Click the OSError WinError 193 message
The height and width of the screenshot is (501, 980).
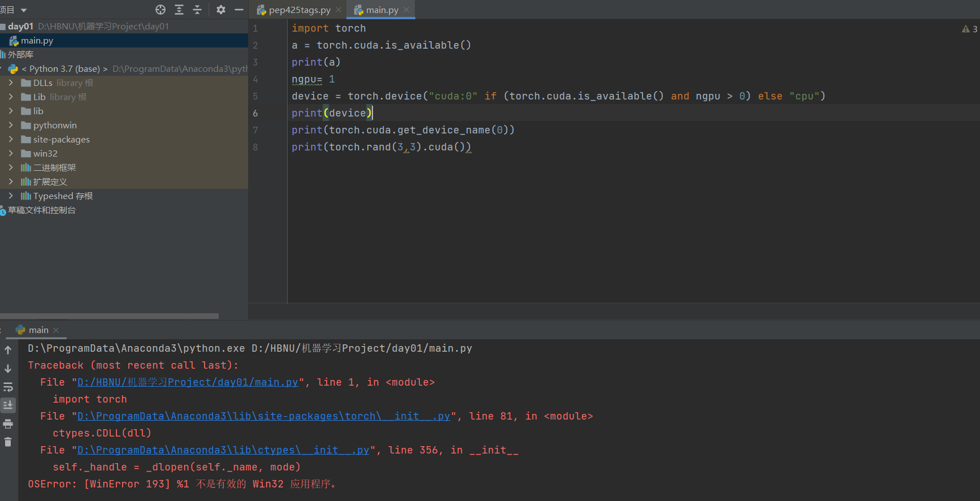click(182, 484)
